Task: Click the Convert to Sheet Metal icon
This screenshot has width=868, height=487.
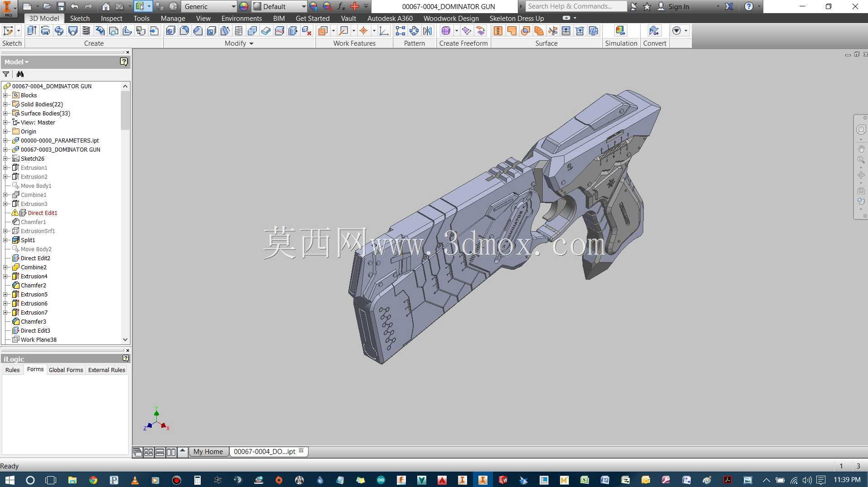Action: click(x=654, y=31)
